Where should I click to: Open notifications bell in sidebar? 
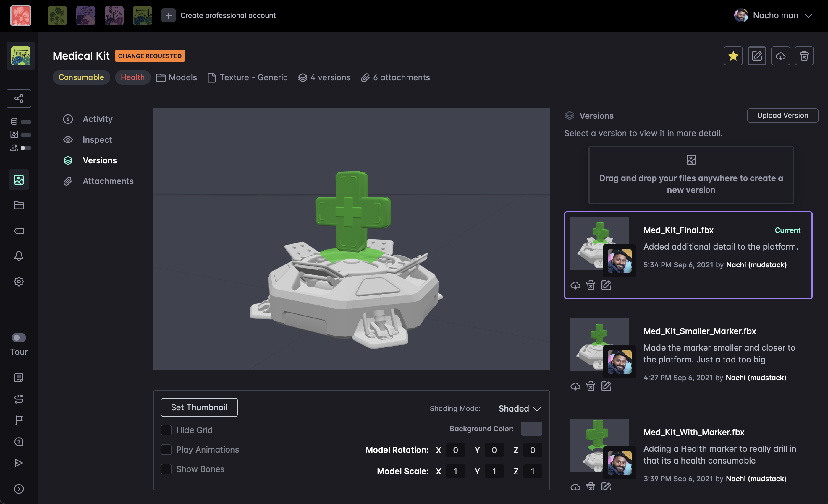(x=19, y=256)
